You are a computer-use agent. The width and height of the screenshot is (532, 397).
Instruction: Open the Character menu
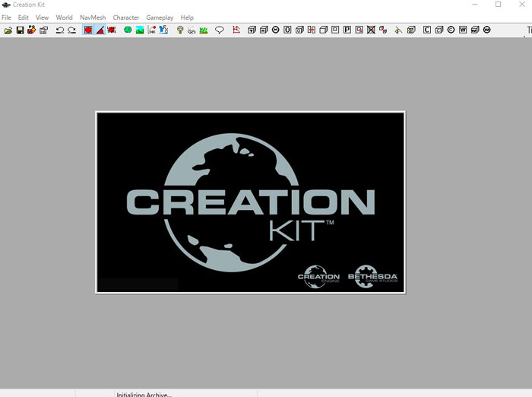(126, 17)
